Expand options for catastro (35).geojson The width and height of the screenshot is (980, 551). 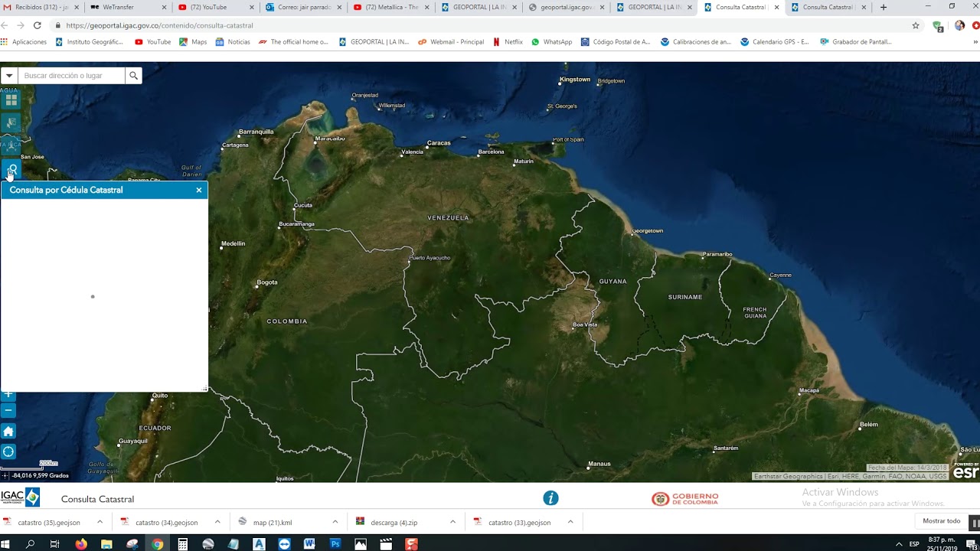(x=100, y=522)
